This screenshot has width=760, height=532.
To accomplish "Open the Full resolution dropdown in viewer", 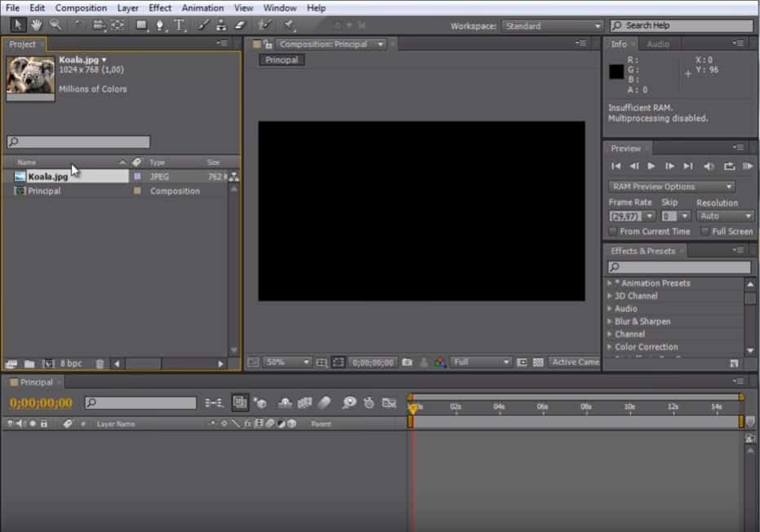I will 481,362.
